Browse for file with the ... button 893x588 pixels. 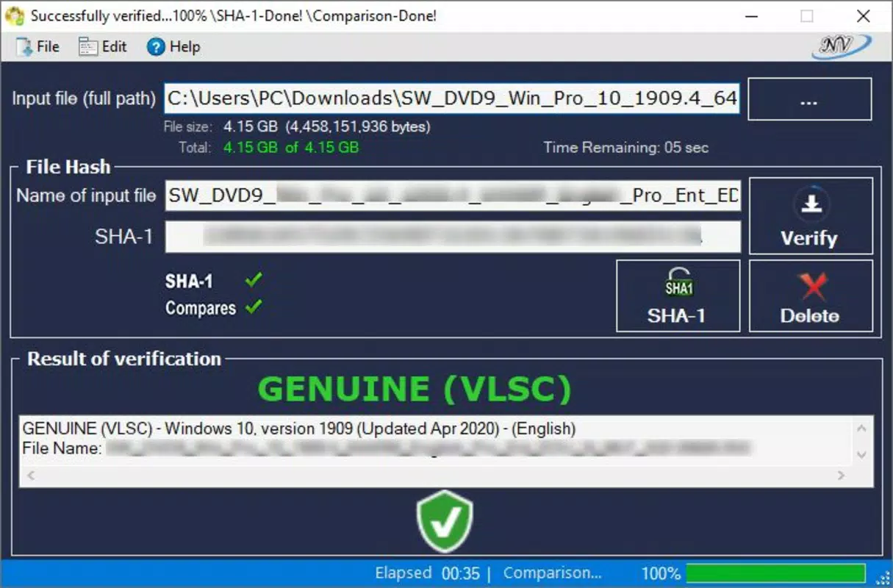(x=810, y=99)
